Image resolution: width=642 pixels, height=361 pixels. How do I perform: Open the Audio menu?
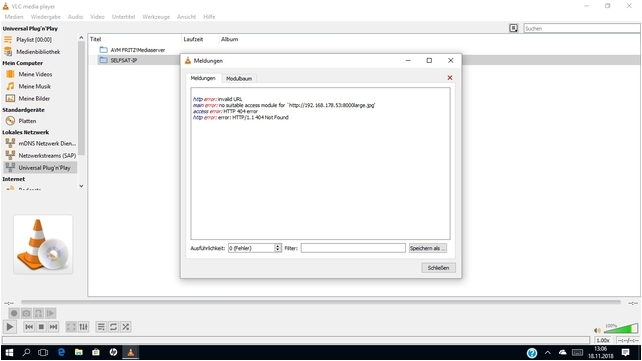tap(75, 17)
